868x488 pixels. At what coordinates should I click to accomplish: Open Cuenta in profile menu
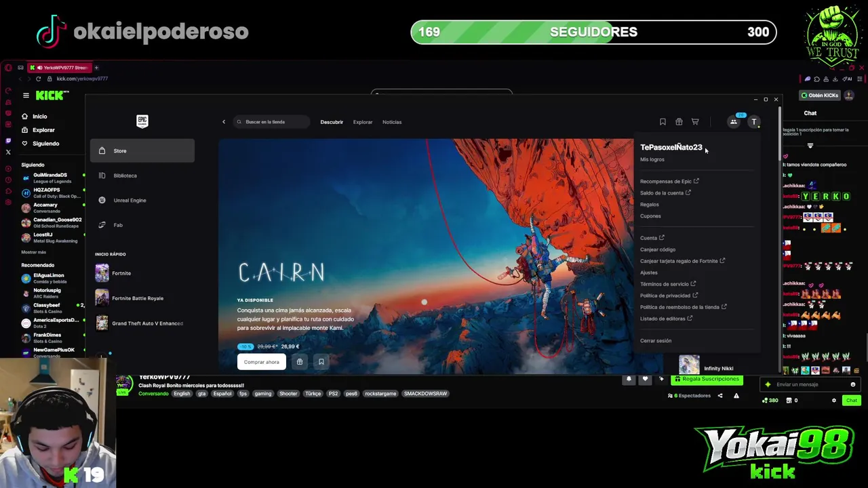coord(652,238)
